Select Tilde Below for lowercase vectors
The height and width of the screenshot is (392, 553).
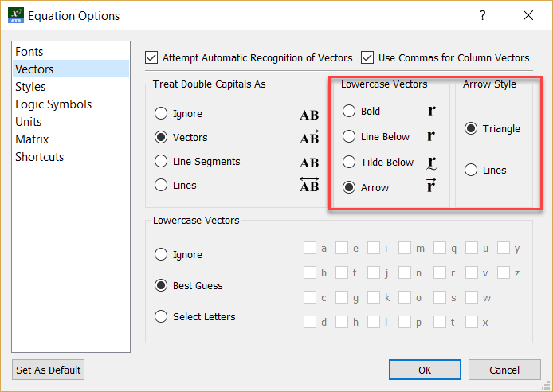tap(349, 162)
